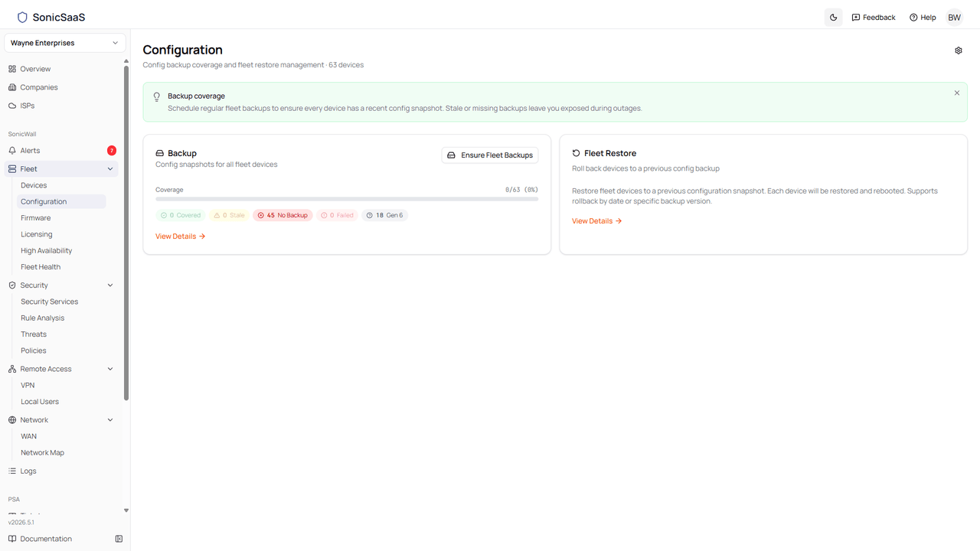Open the BW user avatar menu
Viewport: 980px width, 551px height.
pyautogui.click(x=954, y=17)
